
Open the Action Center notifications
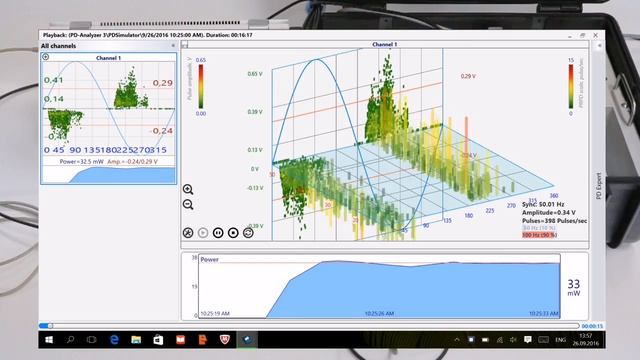527,340
